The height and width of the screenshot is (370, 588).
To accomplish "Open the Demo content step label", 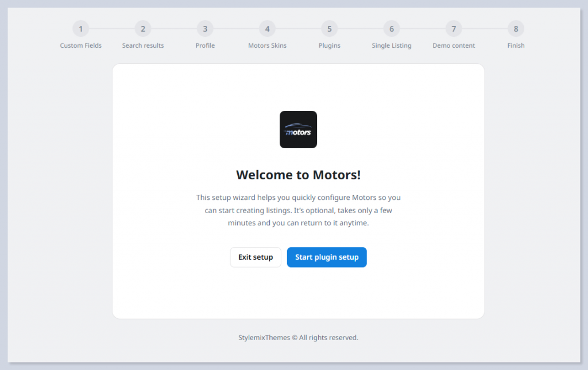I will (454, 45).
